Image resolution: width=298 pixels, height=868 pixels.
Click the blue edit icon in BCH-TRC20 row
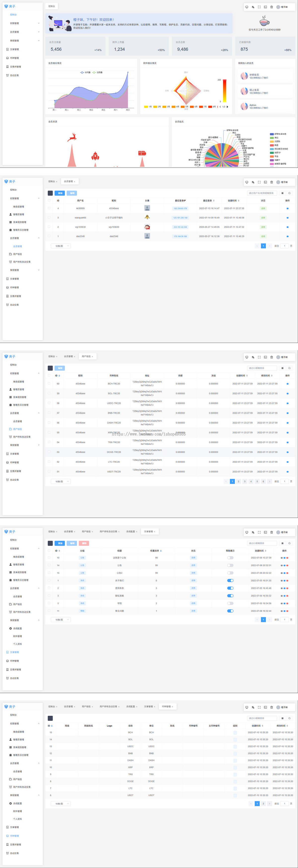pyautogui.click(x=287, y=383)
